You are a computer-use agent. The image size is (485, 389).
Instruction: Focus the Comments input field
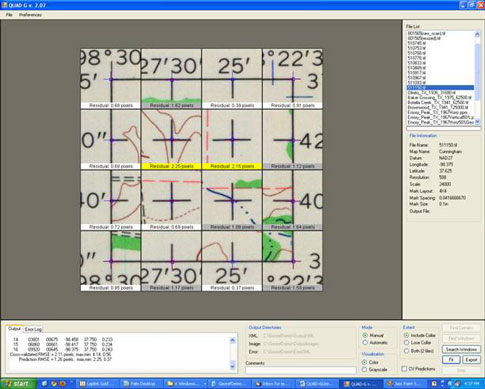pos(301,370)
